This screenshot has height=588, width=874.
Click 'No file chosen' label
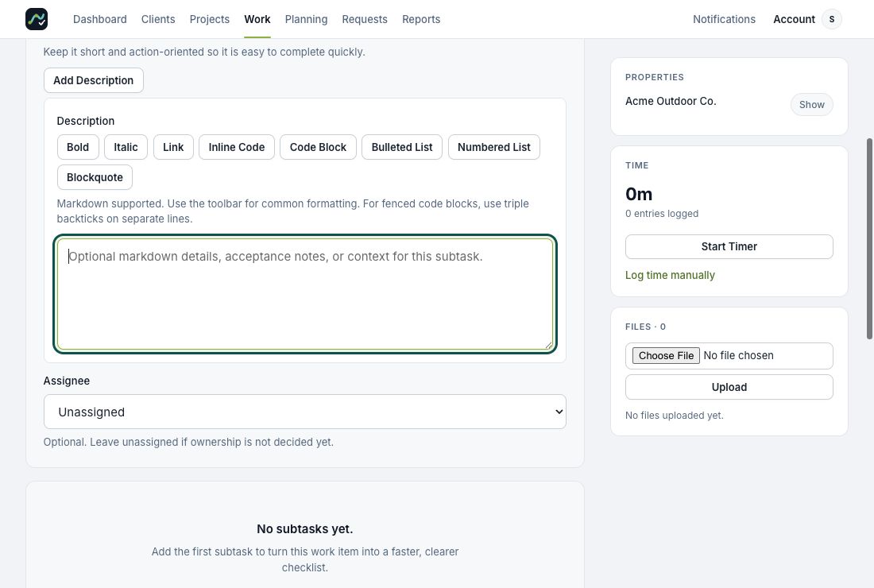tap(739, 356)
